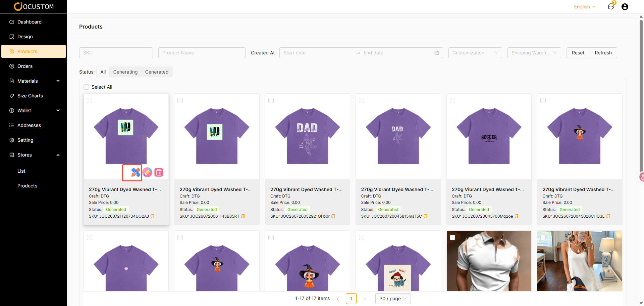Click the brush-and-ruler redesign icon on first product
This screenshot has height=306, width=644.
136,172
